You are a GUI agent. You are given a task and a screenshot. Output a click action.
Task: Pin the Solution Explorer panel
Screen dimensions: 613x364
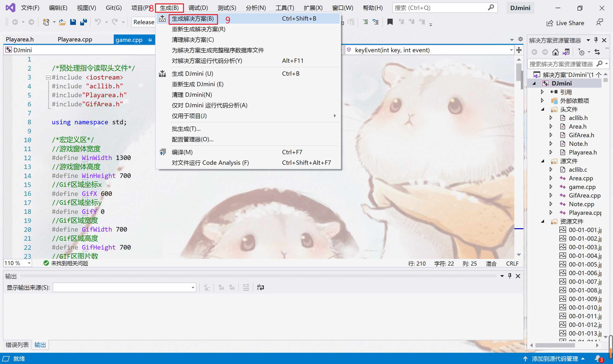click(x=596, y=40)
